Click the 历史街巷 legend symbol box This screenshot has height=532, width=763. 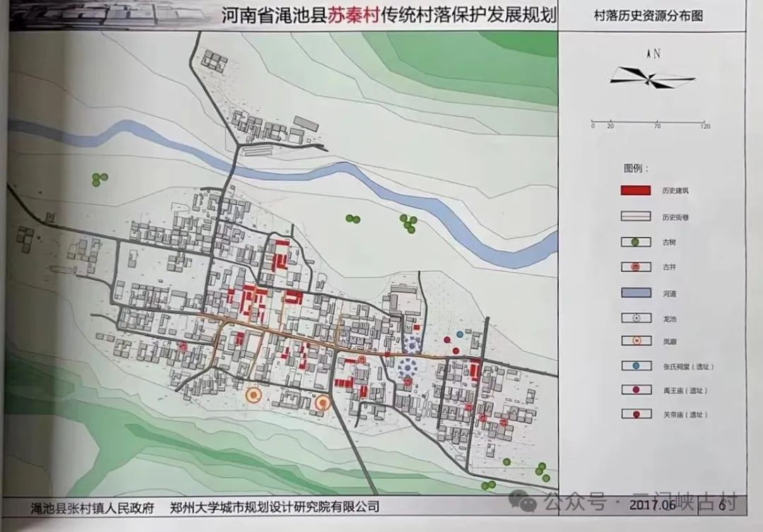point(636,217)
